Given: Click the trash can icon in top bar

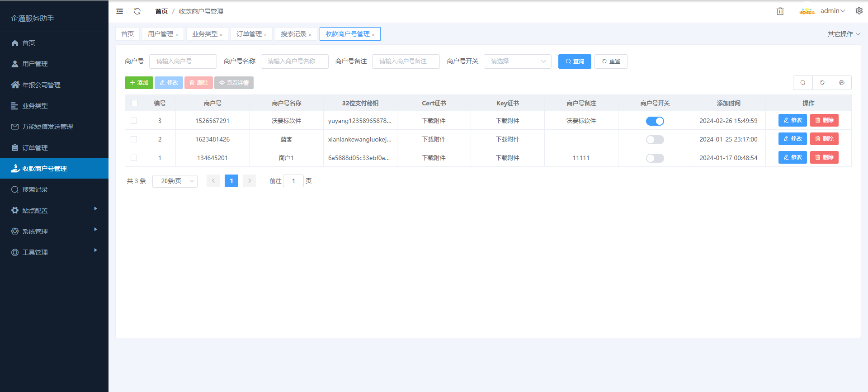Looking at the screenshot, I should coord(780,11).
